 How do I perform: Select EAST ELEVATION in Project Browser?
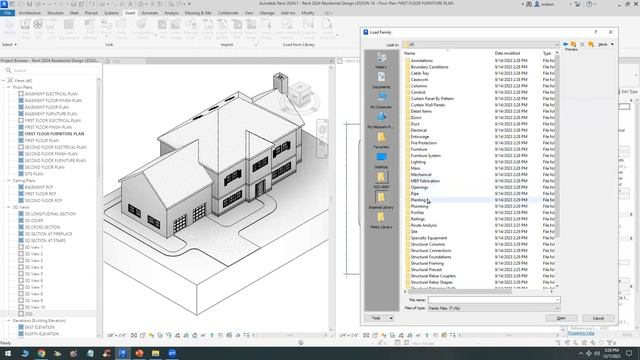[40, 327]
